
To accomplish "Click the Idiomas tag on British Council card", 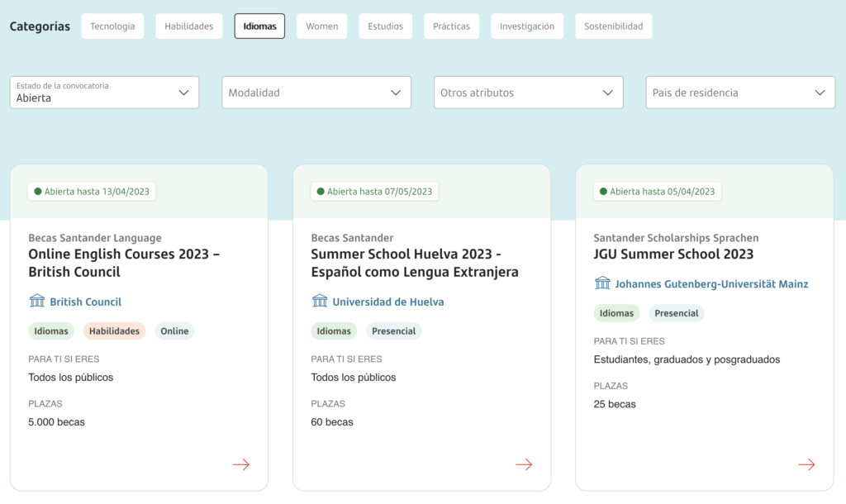I will pos(51,330).
